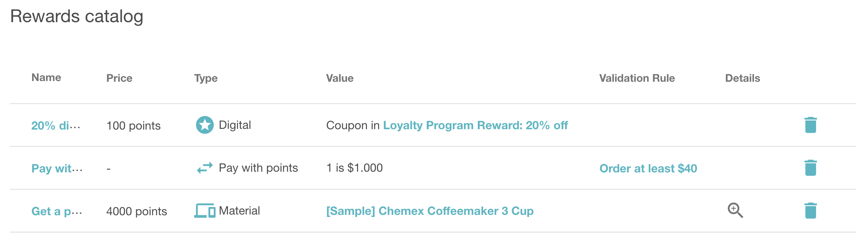
Task: Click the Value column header
Action: [x=340, y=78]
